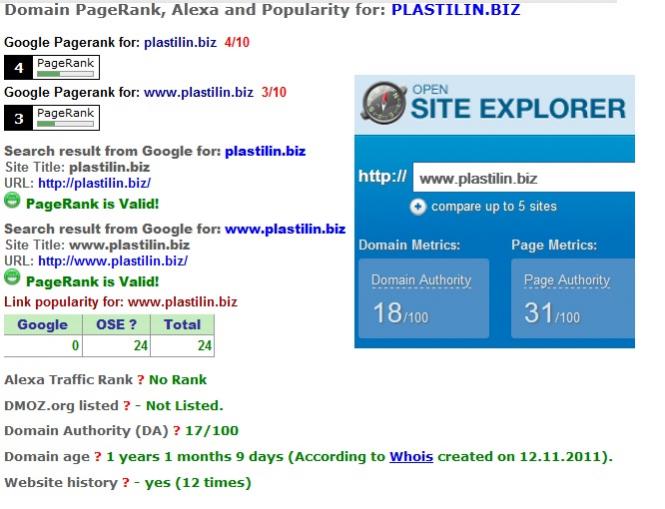
Task: Open plastilin.biz link in first Pagerank line
Action: [180, 42]
